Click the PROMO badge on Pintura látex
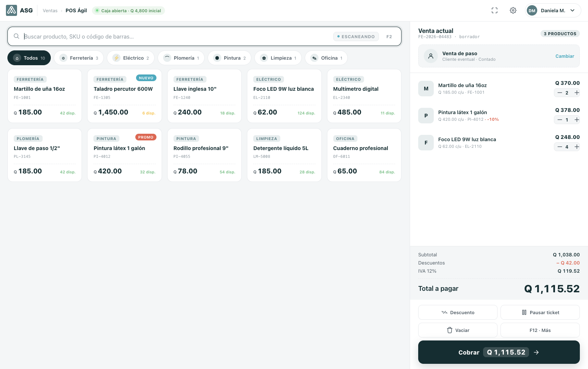The height and width of the screenshot is (369, 588). [x=146, y=137]
